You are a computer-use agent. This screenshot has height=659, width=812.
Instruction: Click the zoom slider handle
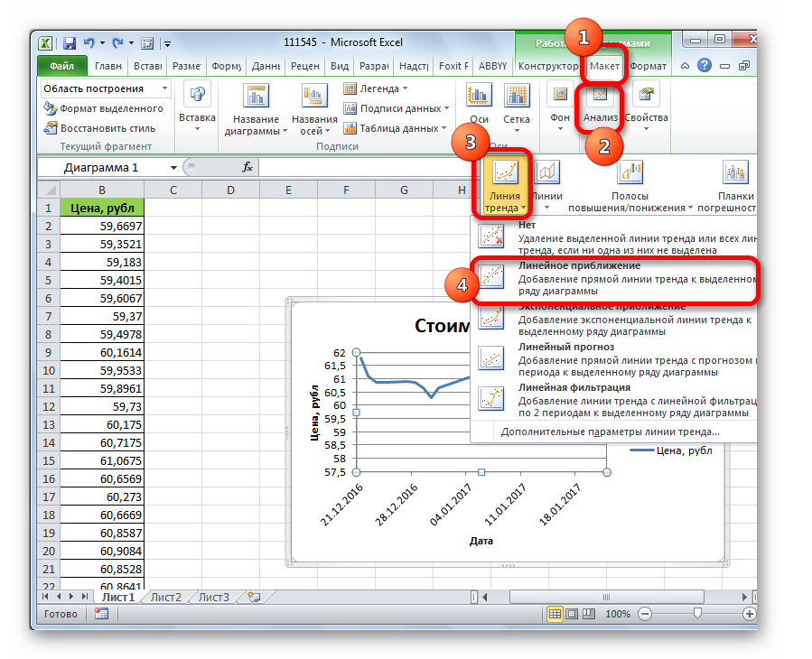[697, 614]
